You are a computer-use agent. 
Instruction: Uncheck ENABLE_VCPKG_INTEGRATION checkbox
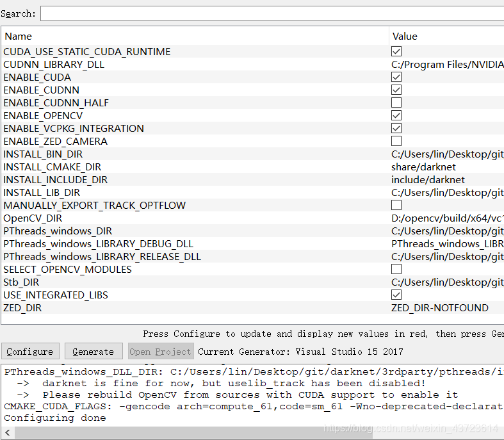(396, 128)
